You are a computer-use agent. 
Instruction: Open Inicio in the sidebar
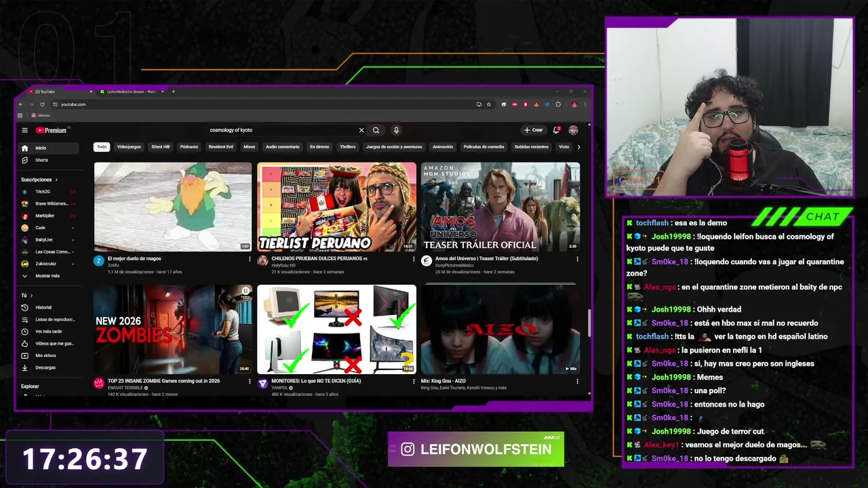click(x=50, y=148)
